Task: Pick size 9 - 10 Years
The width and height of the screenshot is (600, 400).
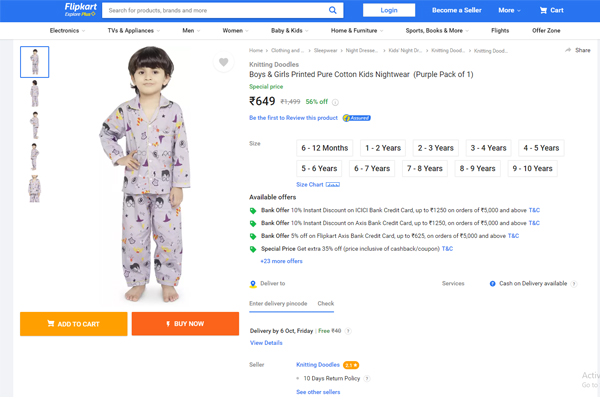Action: (x=532, y=169)
